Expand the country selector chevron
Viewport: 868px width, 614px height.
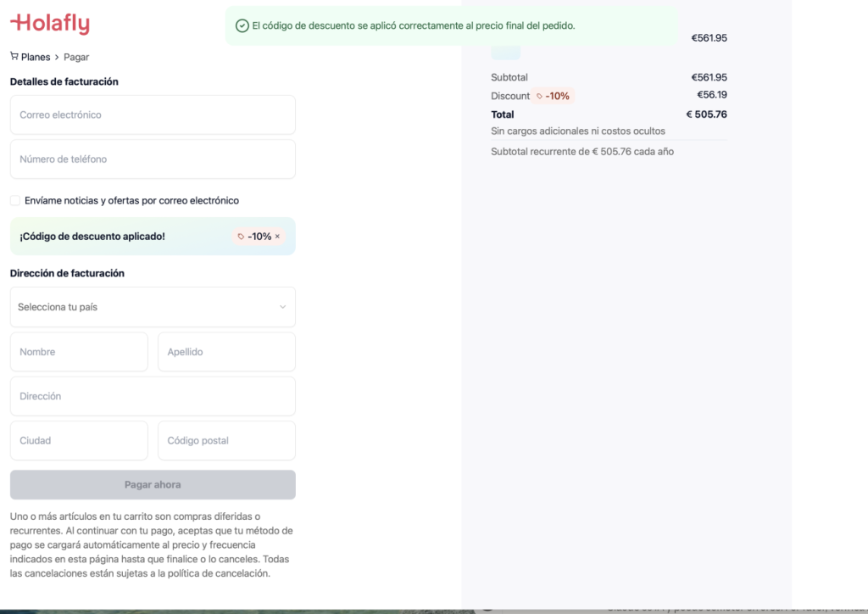[283, 306]
